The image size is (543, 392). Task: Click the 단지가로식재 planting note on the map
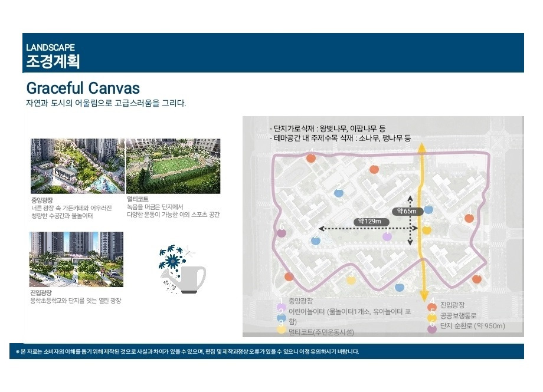point(327,129)
